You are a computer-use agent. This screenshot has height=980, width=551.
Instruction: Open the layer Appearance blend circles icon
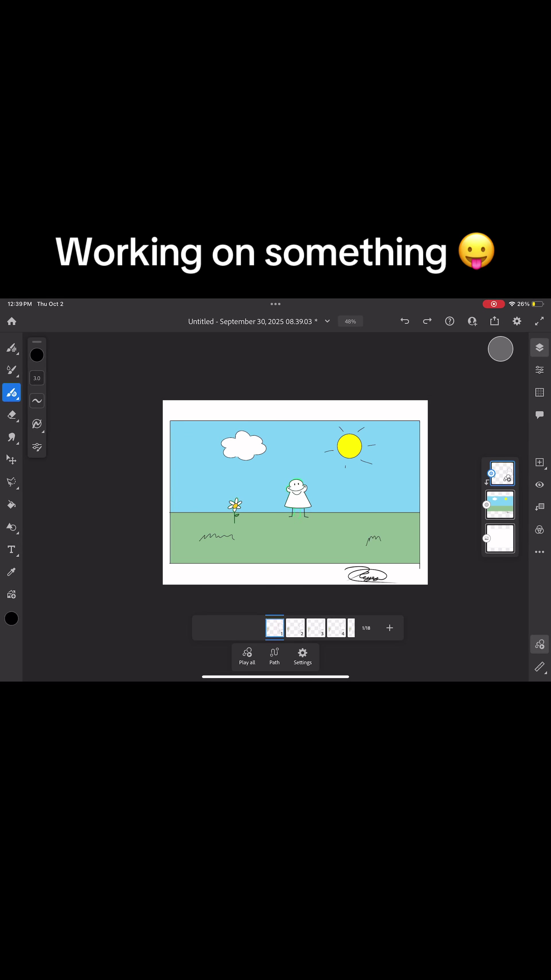click(540, 530)
